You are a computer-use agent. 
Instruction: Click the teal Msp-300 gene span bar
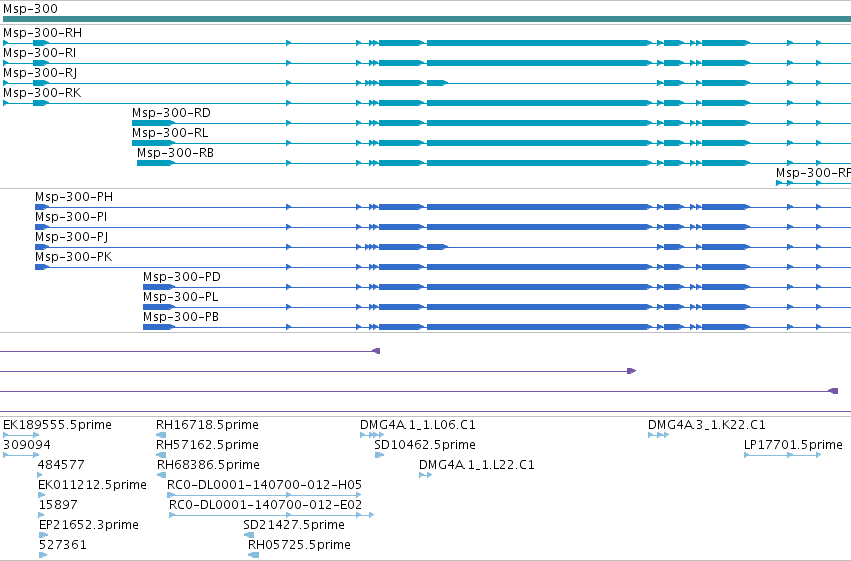tap(427, 19)
